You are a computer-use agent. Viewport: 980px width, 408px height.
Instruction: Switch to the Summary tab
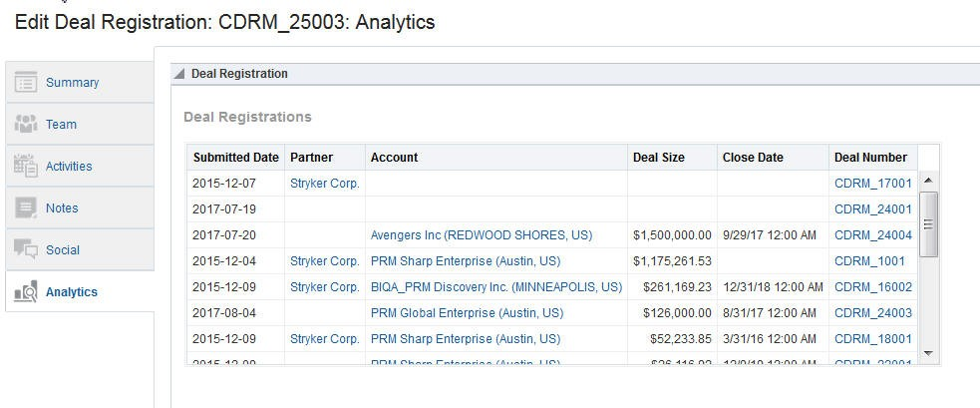click(x=72, y=83)
